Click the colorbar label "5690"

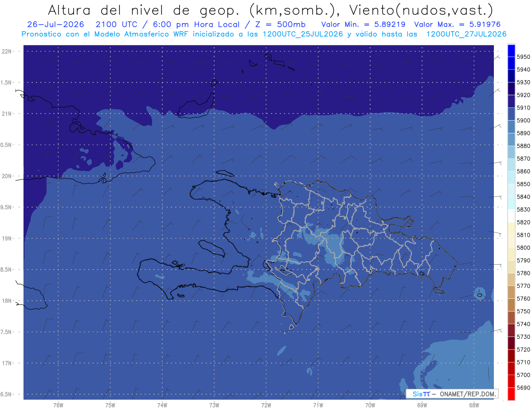click(x=523, y=388)
